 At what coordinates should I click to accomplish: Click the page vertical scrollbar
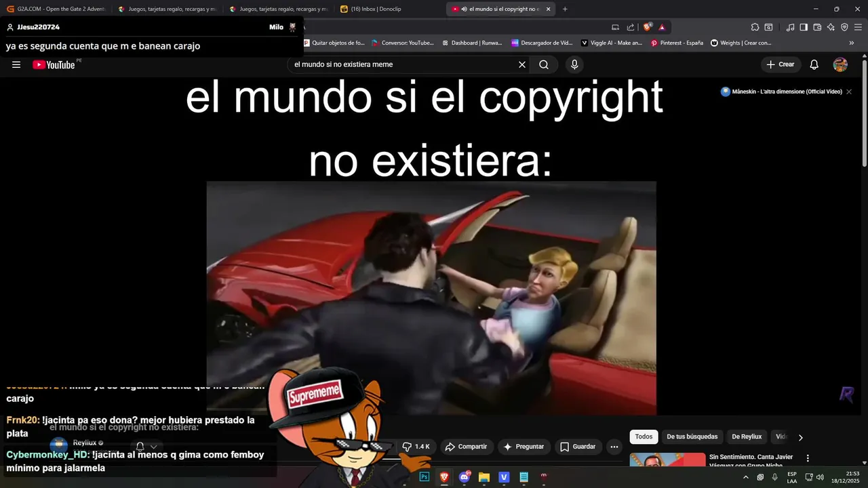click(x=865, y=112)
